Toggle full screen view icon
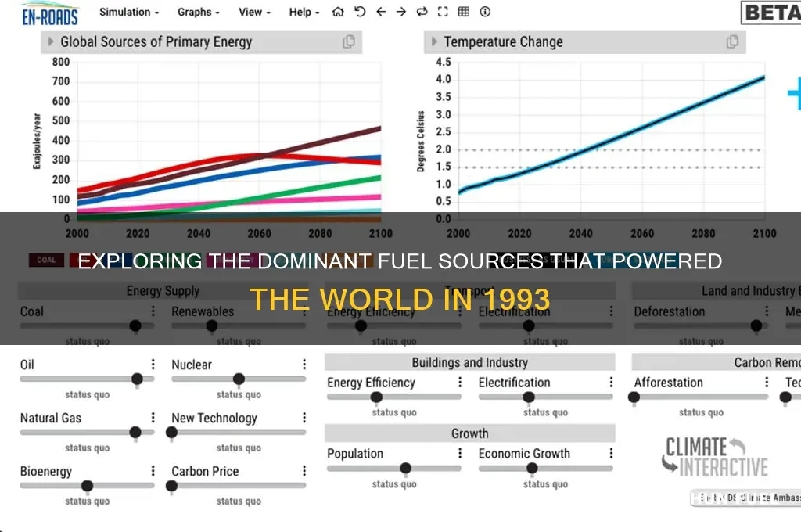The height and width of the screenshot is (532, 801). tap(443, 12)
